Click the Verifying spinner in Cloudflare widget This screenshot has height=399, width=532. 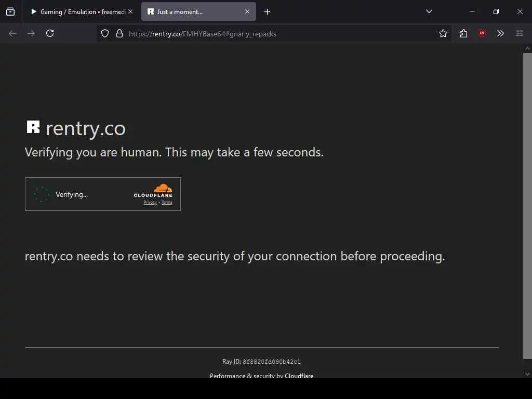(x=42, y=194)
